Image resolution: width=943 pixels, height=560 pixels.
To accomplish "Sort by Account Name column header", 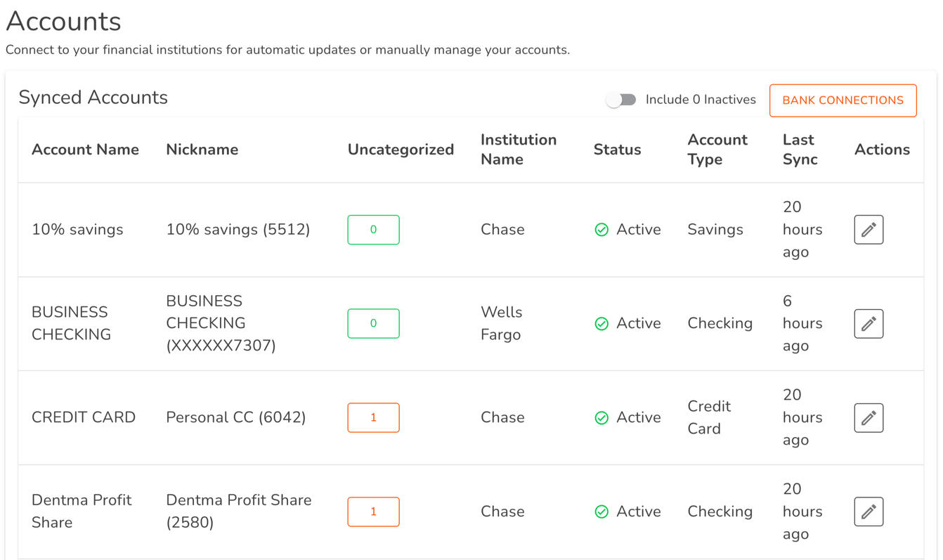I will [85, 150].
